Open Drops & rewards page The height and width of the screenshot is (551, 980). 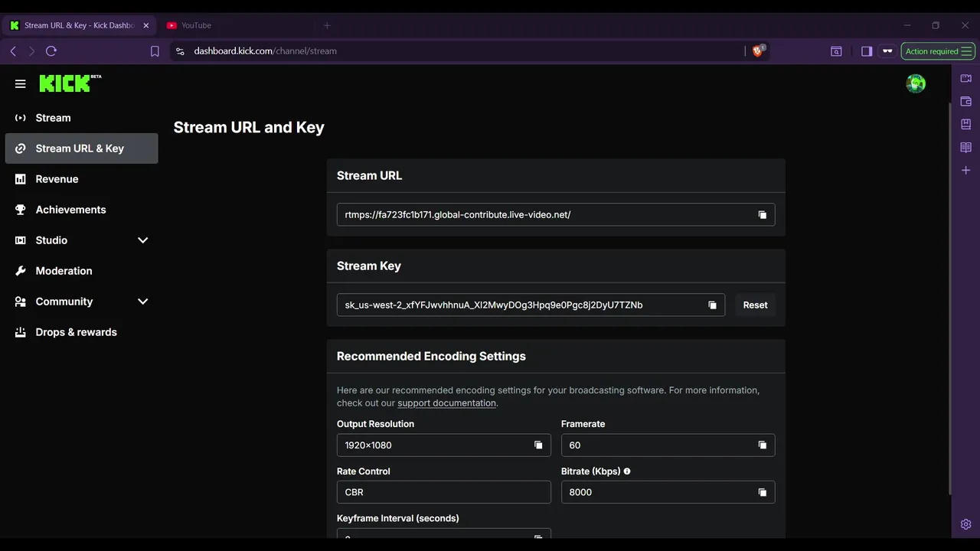tap(76, 332)
